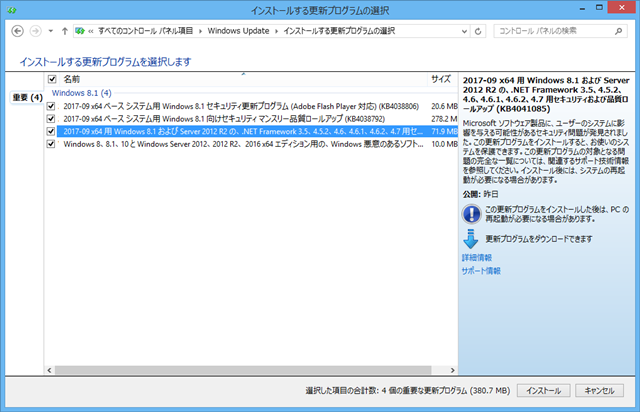Go up one level with Up arrow
Screen dimensions: 640x412
(64, 31)
